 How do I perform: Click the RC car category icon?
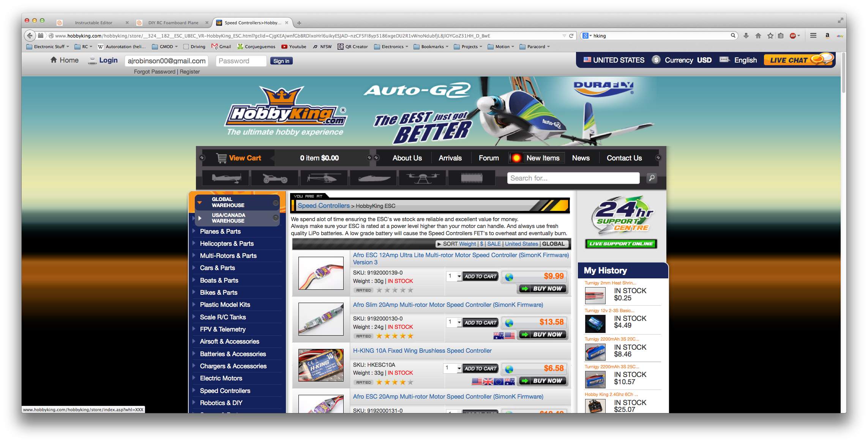(x=275, y=178)
